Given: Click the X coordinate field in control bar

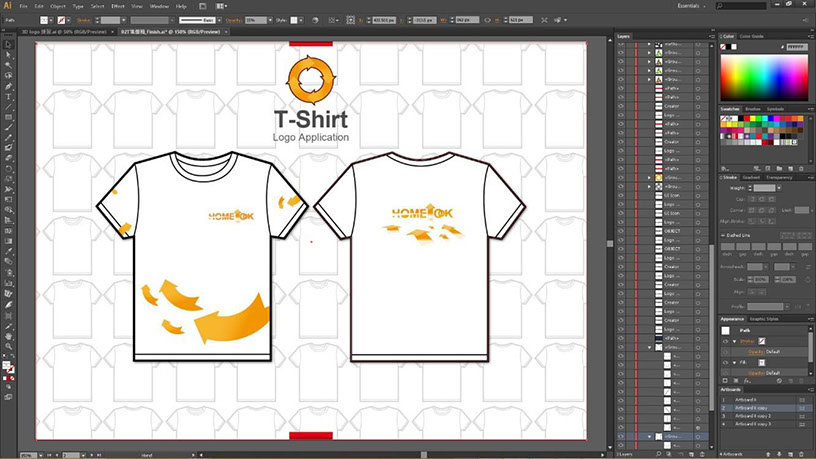Looking at the screenshot, I should coord(412,19).
